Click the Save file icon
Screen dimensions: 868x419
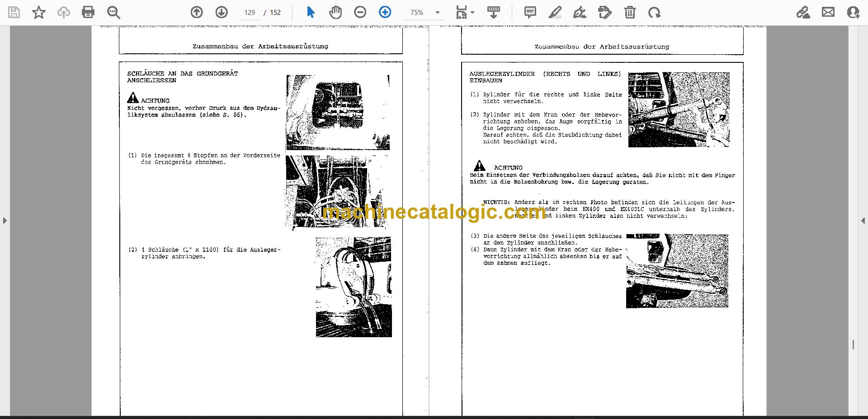14,12
